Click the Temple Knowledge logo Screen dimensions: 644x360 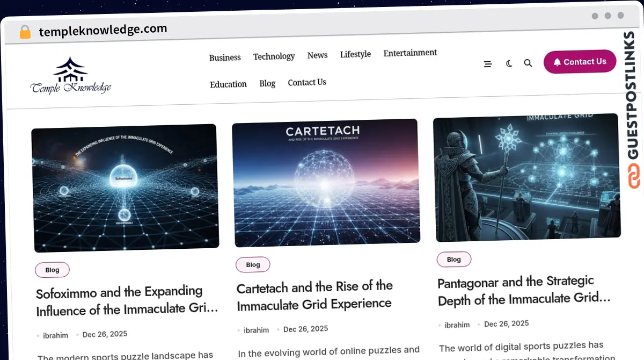point(70,76)
